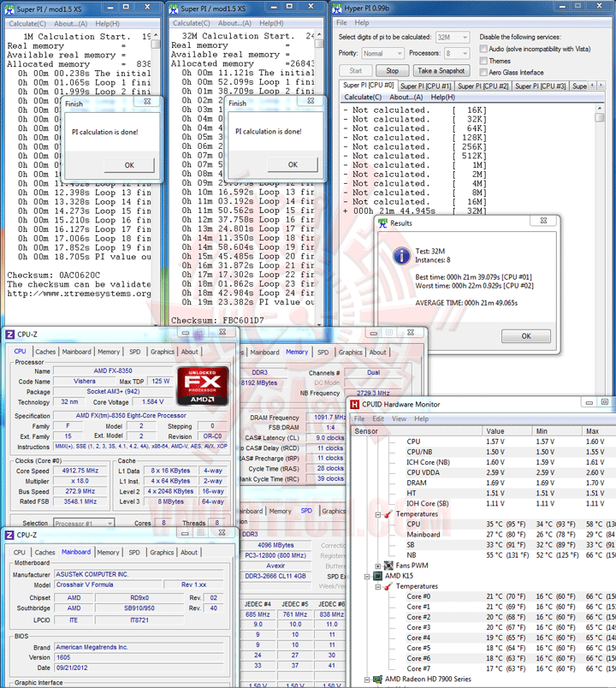Click the Sensor column header
This screenshot has width=616, height=688.
(x=417, y=431)
